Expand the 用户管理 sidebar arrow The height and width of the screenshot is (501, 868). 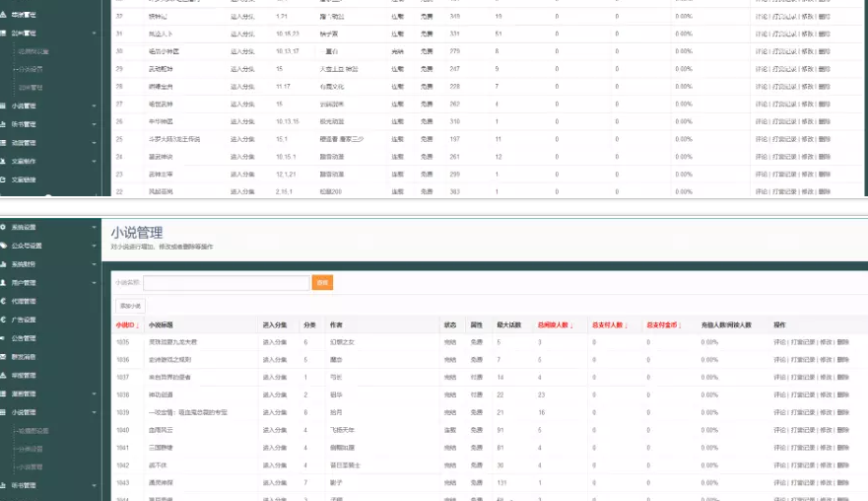[94, 283]
